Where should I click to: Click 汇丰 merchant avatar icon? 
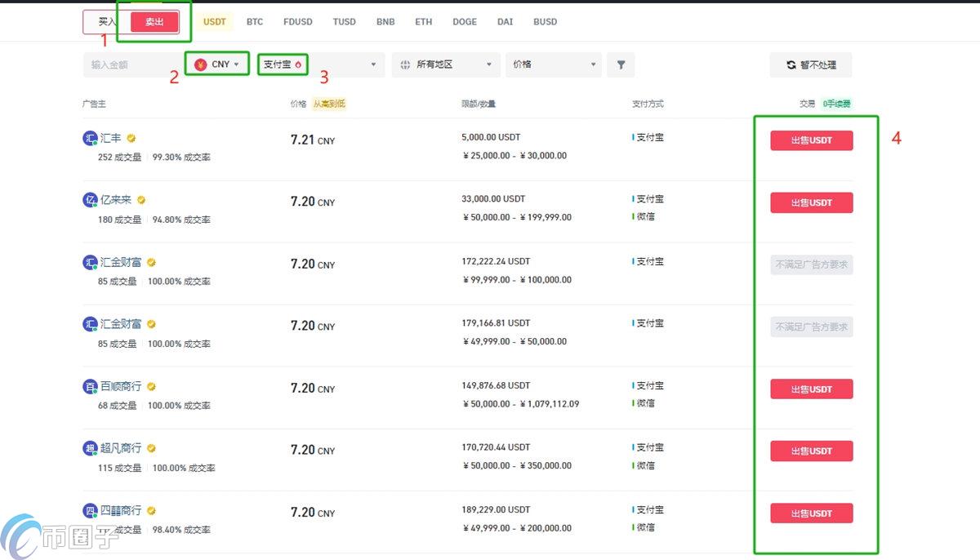(90, 139)
